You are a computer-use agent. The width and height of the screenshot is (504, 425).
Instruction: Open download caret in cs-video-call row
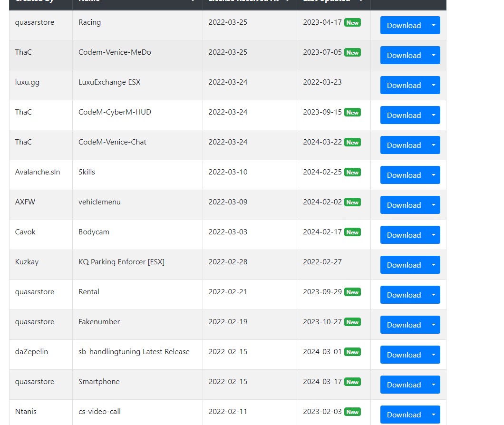tap(434, 415)
